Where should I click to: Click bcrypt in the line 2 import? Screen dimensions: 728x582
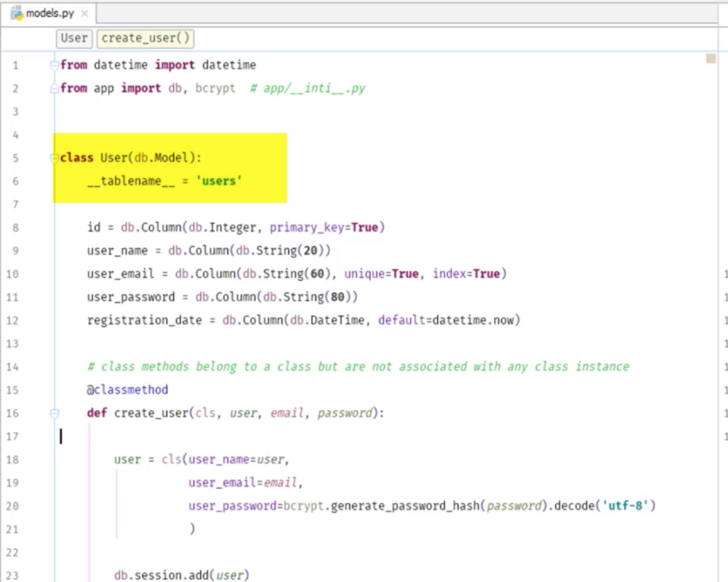215,88
